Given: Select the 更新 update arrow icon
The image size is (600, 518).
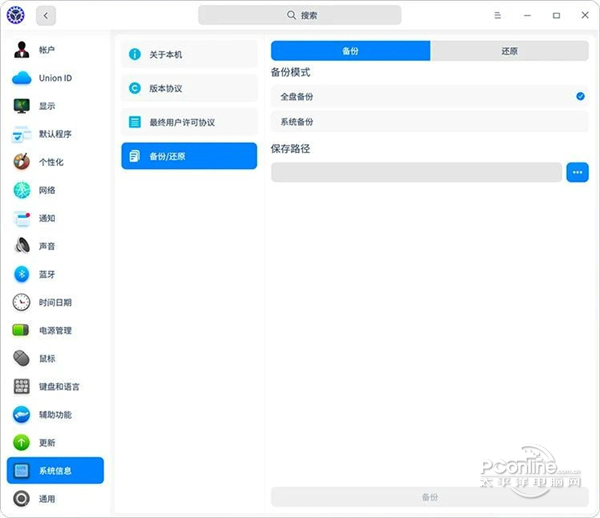Looking at the screenshot, I should pos(21,443).
